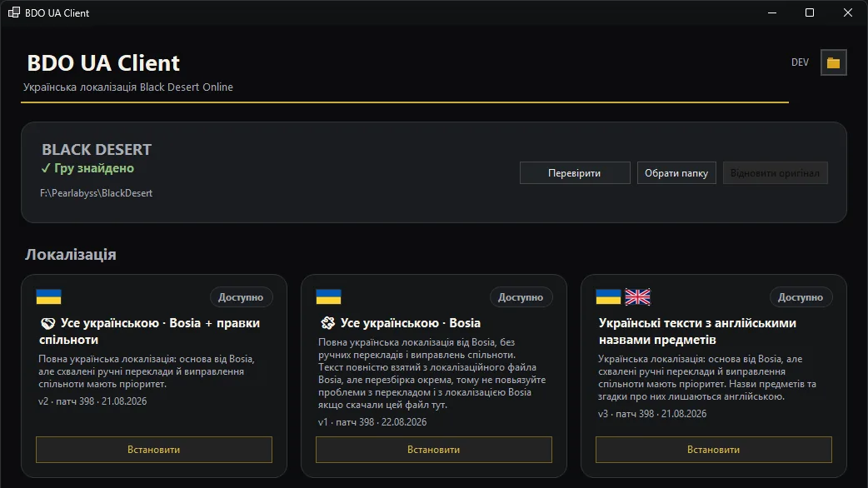Screen dimensions: 868x488
Task: Click the 'Локалізація' section heading
Action: click(x=70, y=255)
